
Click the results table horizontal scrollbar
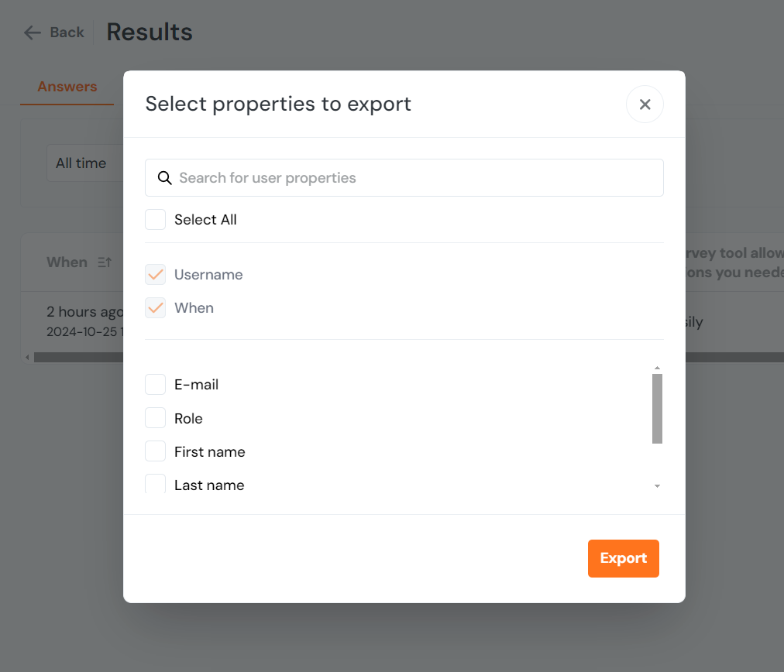pos(77,358)
